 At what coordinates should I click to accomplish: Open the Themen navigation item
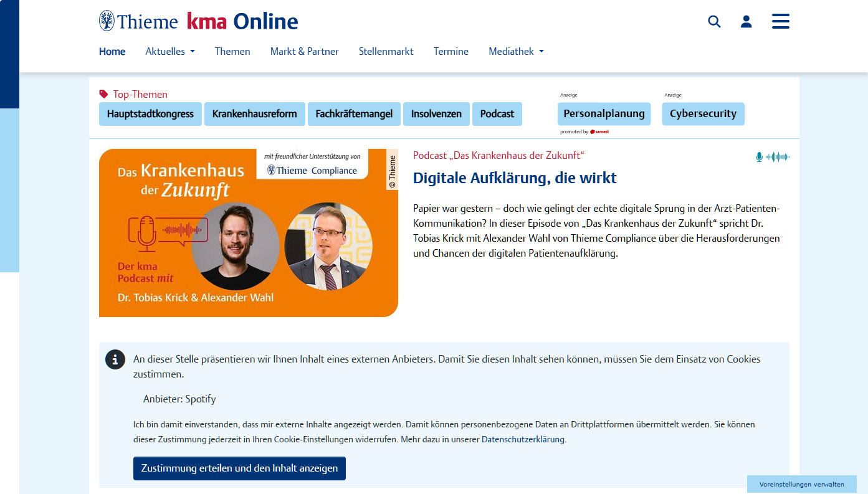pyautogui.click(x=232, y=52)
